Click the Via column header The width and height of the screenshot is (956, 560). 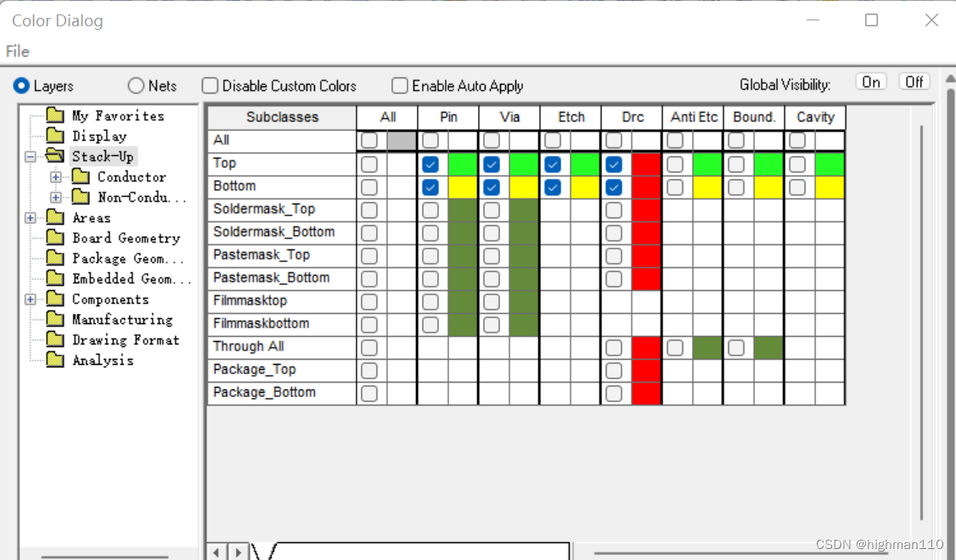click(x=509, y=117)
